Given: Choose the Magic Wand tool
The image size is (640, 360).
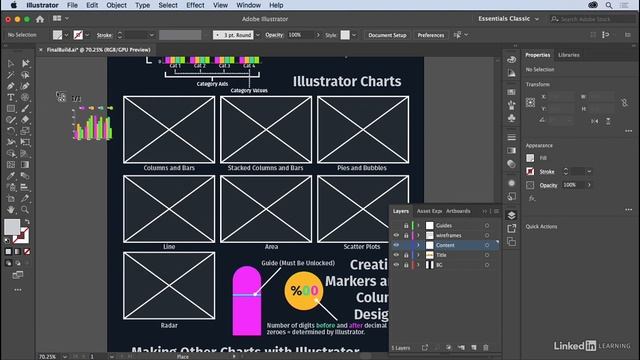Looking at the screenshot, I should tap(11, 75).
